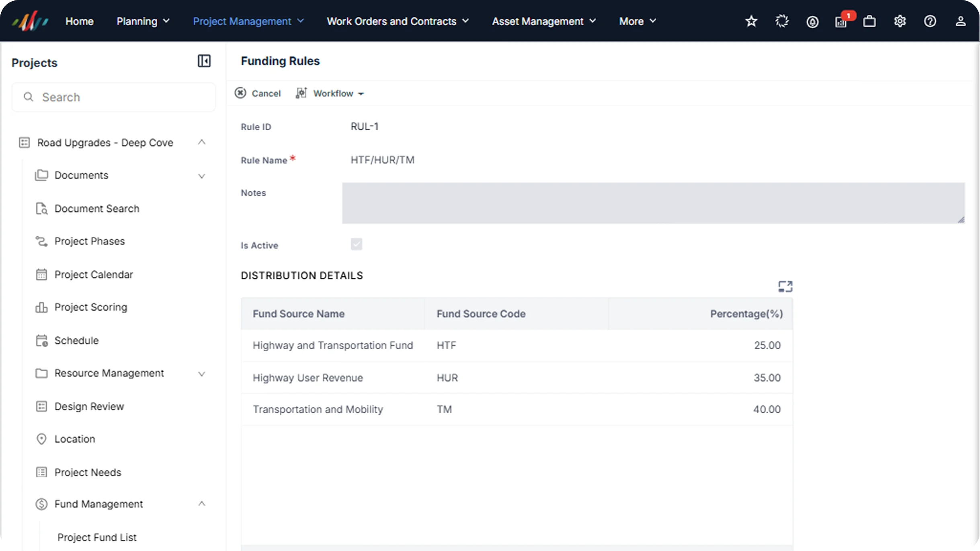Image resolution: width=980 pixels, height=551 pixels.
Task: Click the Project Phases icon
Action: point(41,241)
